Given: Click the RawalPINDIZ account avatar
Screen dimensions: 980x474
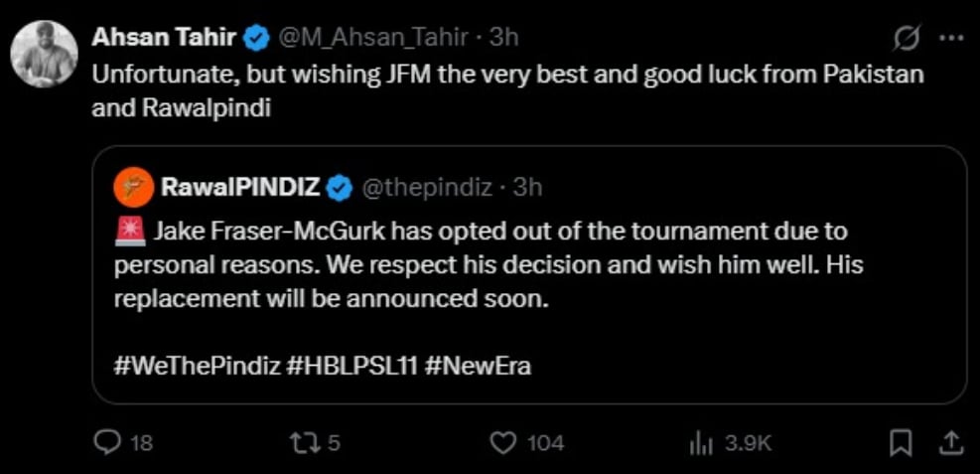Looking at the screenshot, I should click(134, 186).
